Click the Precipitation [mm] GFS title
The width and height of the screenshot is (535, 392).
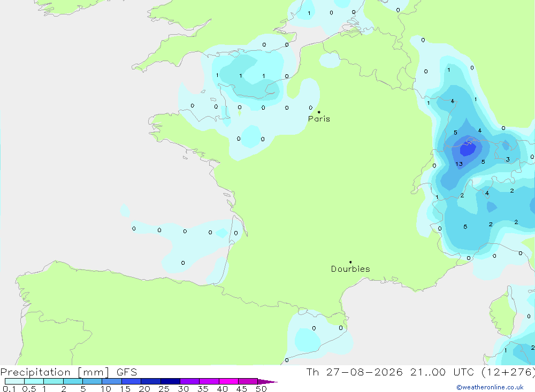coord(68,372)
